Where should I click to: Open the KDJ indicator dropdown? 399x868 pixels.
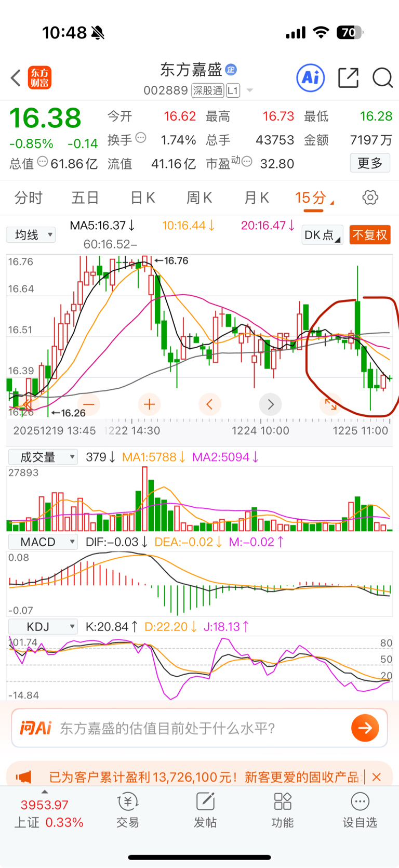43,627
